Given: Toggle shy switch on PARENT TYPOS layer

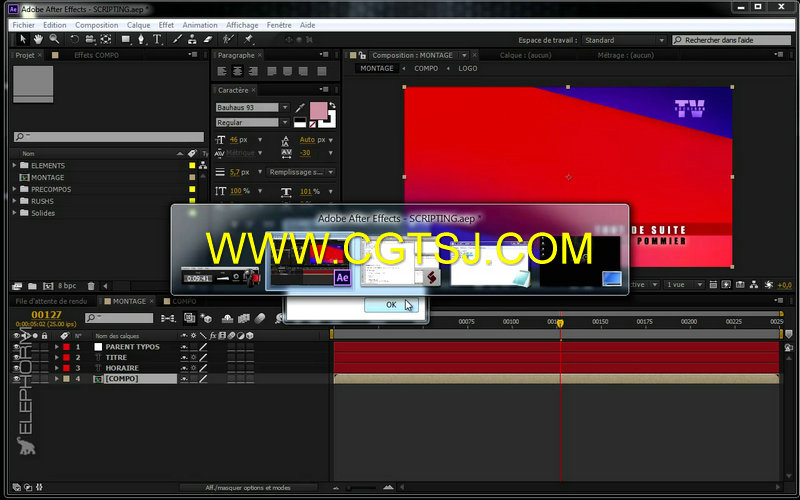Looking at the screenshot, I should click(184, 347).
